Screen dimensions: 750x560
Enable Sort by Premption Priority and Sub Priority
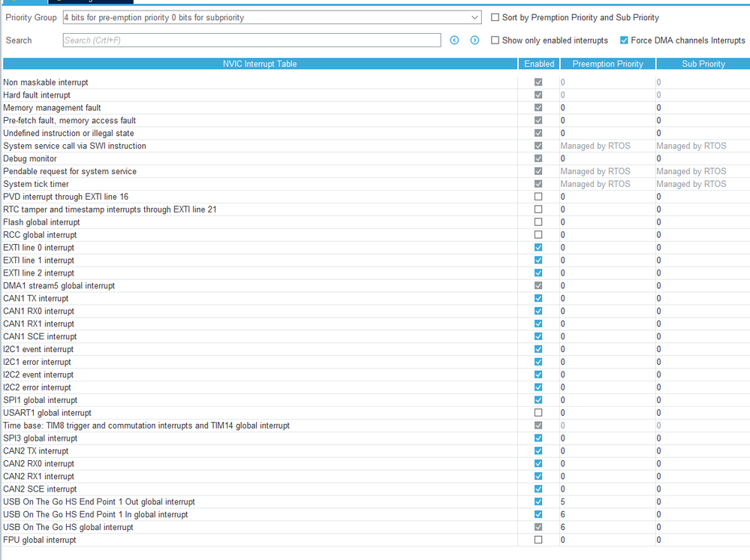coord(495,17)
